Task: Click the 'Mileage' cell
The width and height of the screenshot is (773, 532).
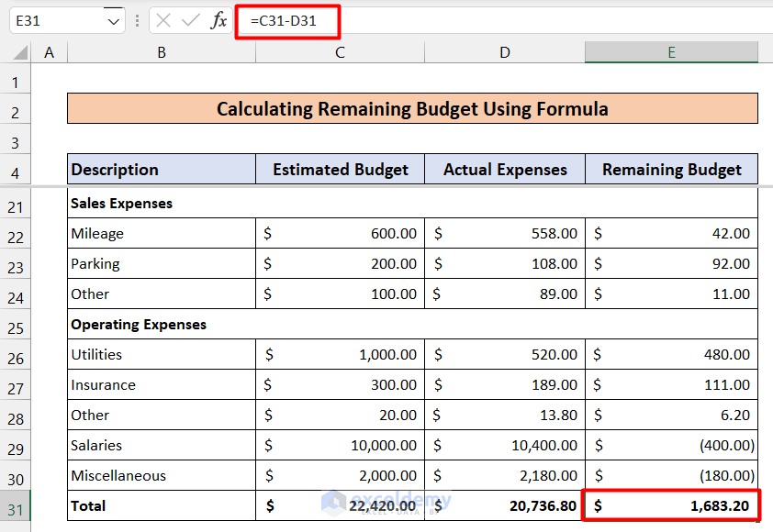Action: [x=162, y=233]
